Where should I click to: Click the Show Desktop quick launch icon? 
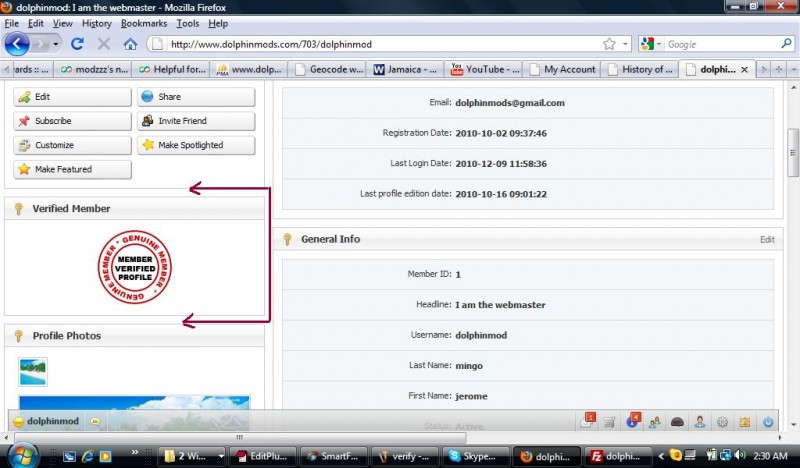(x=69, y=456)
